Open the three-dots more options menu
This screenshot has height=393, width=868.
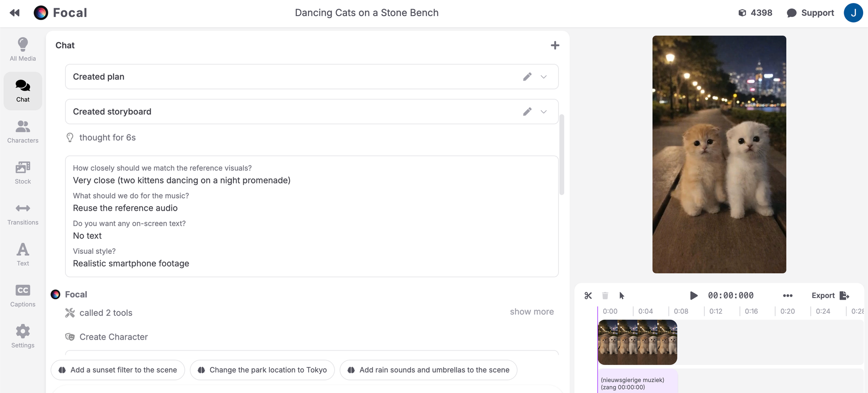[x=787, y=296]
